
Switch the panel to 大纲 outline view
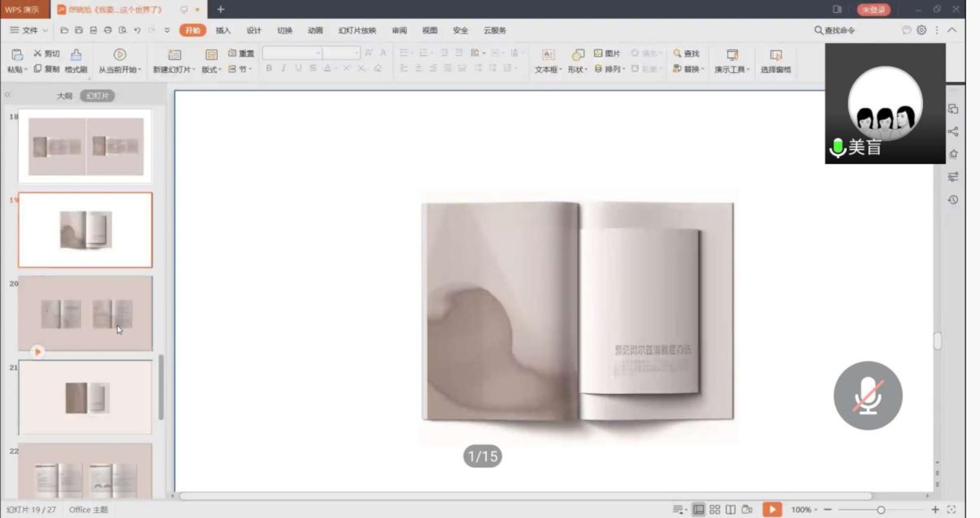(64, 96)
